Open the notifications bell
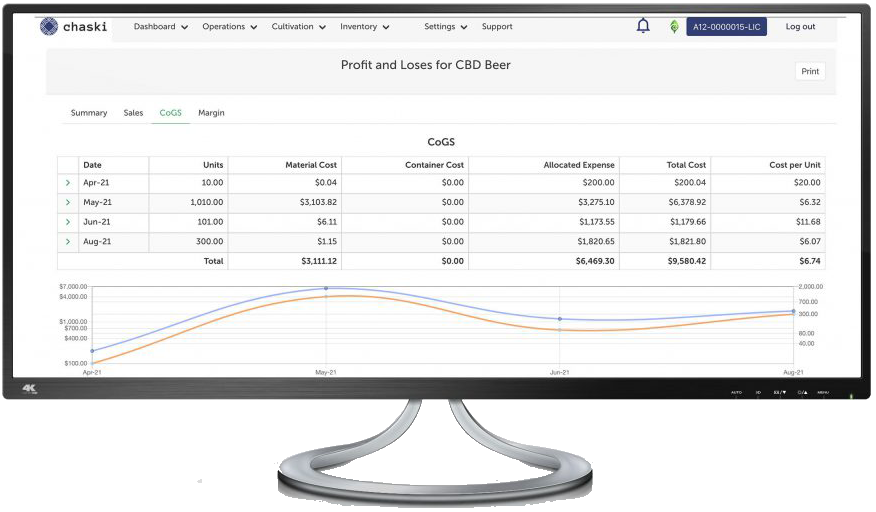The height and width of the screenshot is (512, 876). [x=643, y=26]
